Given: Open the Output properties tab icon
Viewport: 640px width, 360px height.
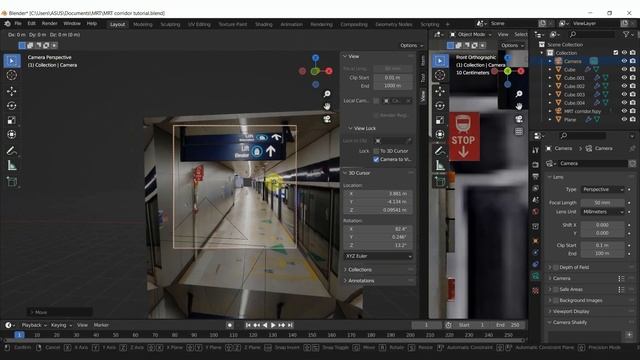Looking at the screenshot, I should [536, 176].
